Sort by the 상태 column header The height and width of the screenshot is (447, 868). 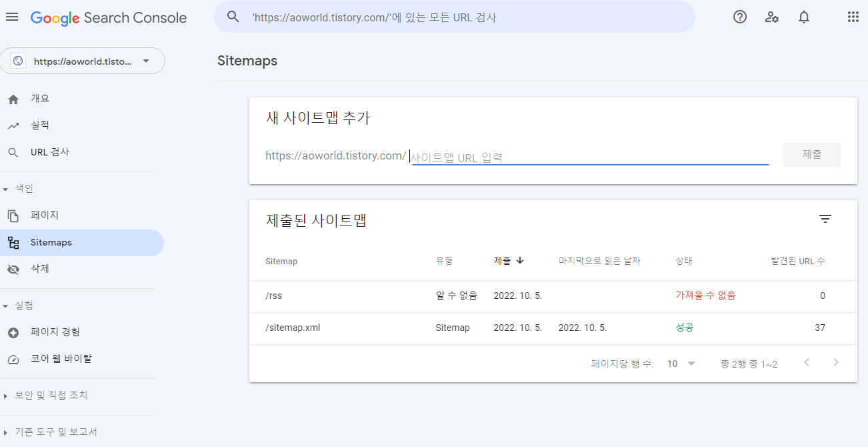click(684, 261)
